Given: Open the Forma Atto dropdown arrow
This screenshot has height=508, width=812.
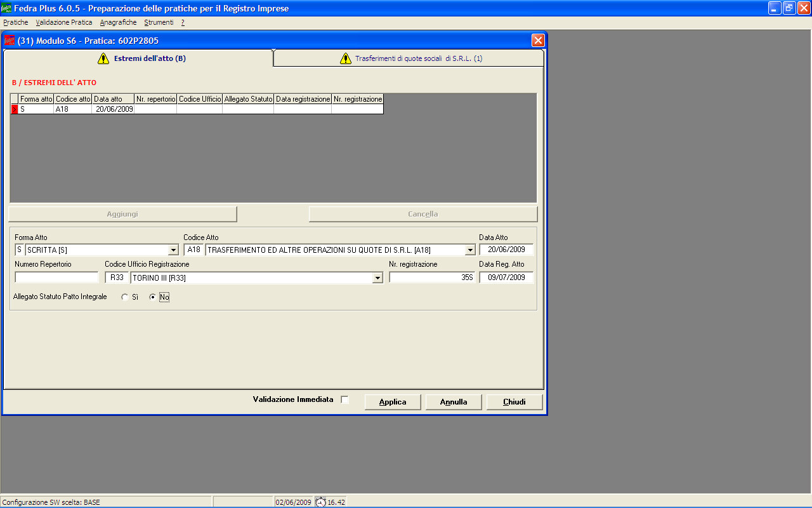Looking at the screenshot, I should (173, 250).
